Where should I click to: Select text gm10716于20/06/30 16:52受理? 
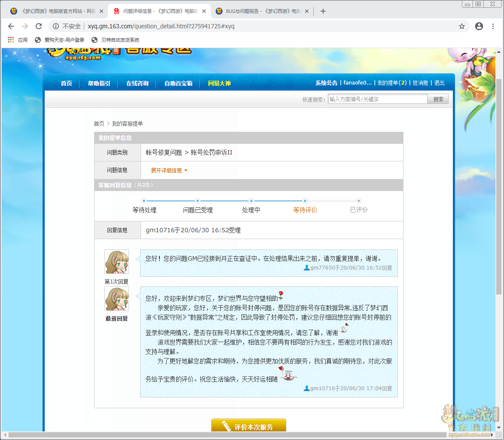point(193,230)
